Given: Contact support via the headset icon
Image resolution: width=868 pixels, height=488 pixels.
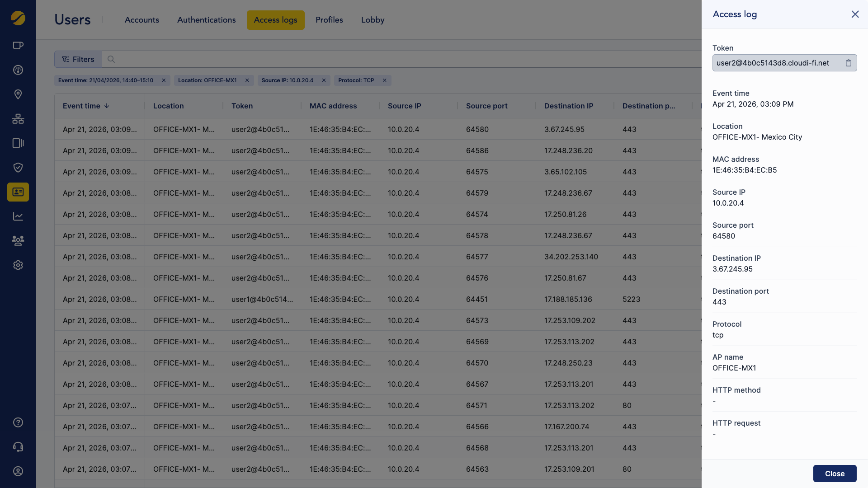Looking at the screenshot, I should pos(18,446).
